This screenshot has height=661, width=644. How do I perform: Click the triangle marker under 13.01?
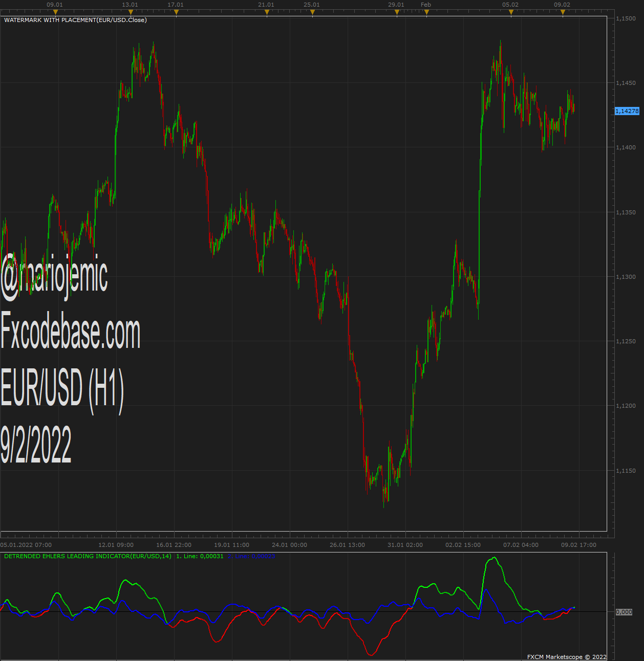131,12
